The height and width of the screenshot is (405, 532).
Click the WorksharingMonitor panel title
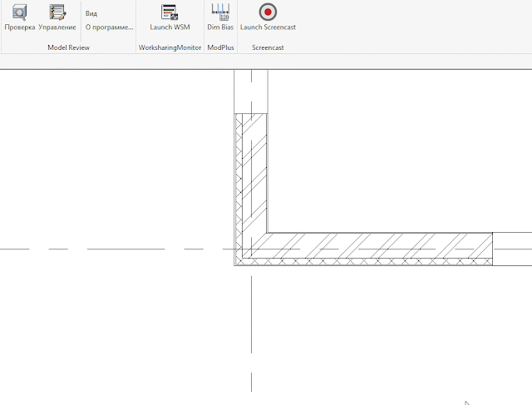pos(170,47)
